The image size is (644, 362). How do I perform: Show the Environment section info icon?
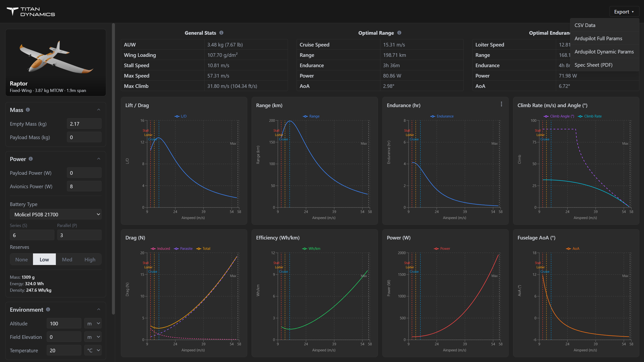(48, 309)
